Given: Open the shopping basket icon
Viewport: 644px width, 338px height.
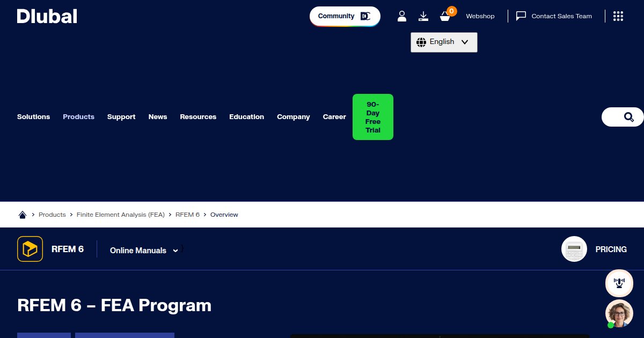Looking at the screenshot, I should click(x=445, y=17).
